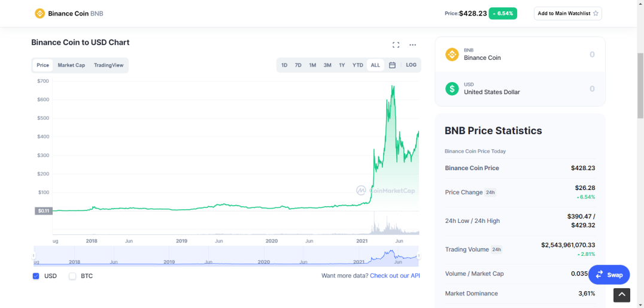The width and height of the screenshot is (644, 308).
Task: Click the $26.28 price change value
Action: [585, 188]
